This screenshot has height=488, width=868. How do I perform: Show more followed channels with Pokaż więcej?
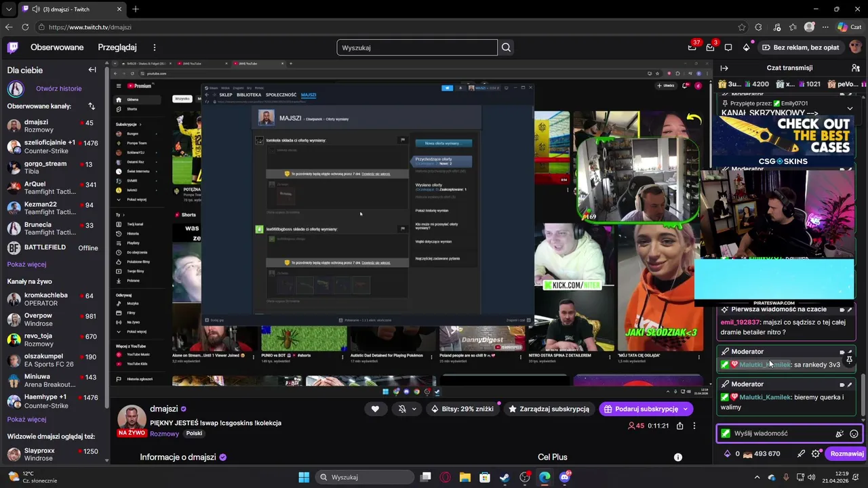pyautogui.click(x=26, y=264)
